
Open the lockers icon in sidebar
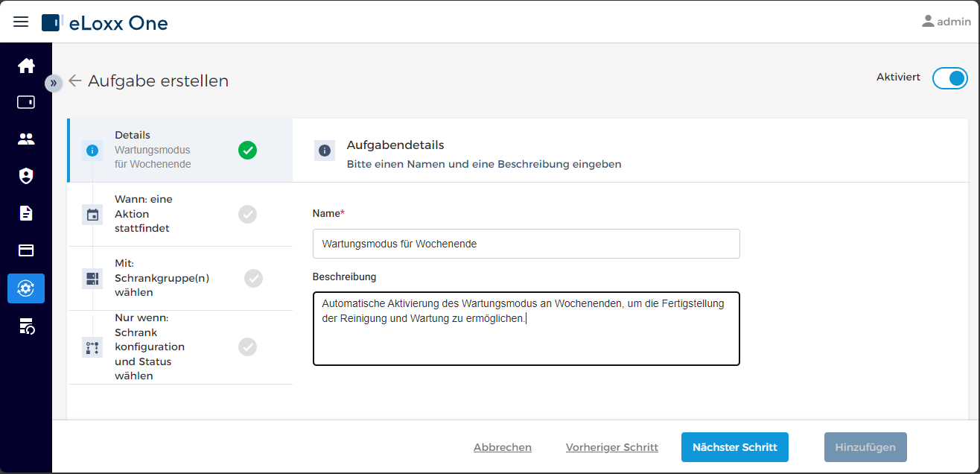point(26,102)
